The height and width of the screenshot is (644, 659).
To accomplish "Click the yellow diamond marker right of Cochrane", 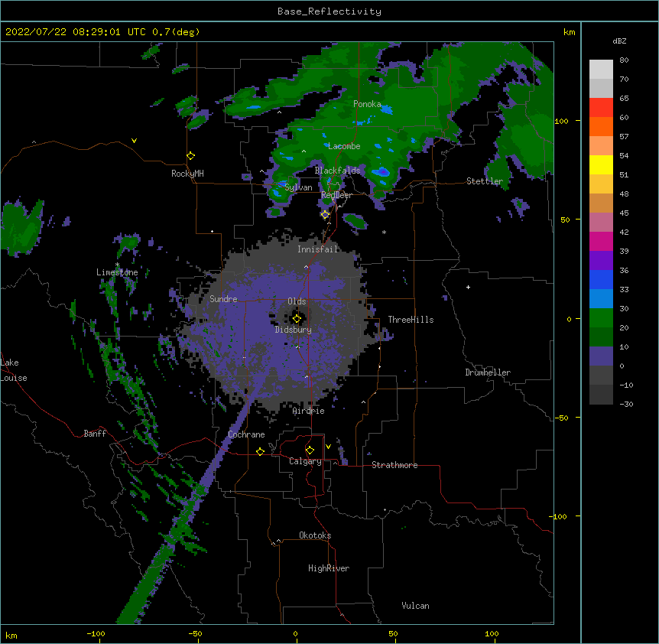I will click(260, 451).
